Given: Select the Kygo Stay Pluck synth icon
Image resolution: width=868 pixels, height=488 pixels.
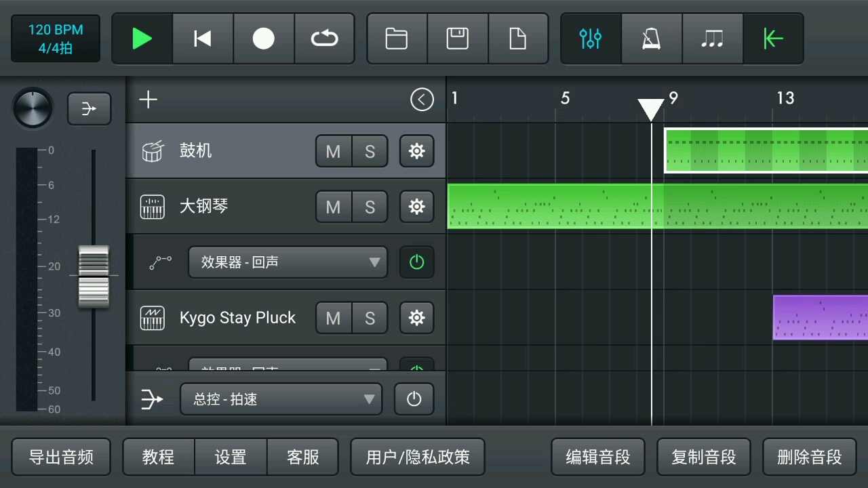Looking at the screenshot, I should click(x=153, y=318).
